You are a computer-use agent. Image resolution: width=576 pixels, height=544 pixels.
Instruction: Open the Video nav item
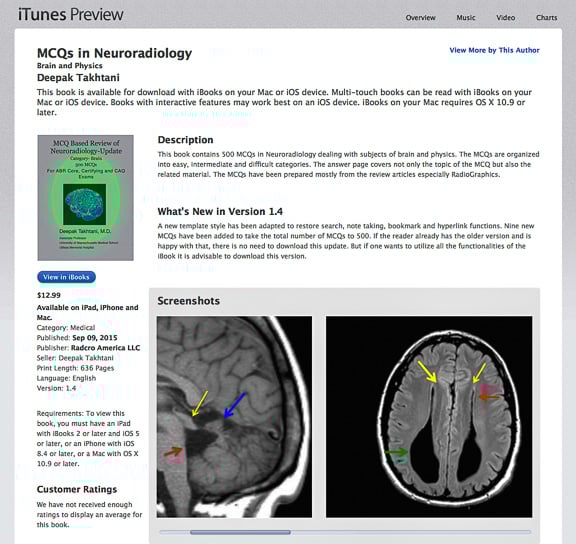pyautogui.click(x=505, y=18)
